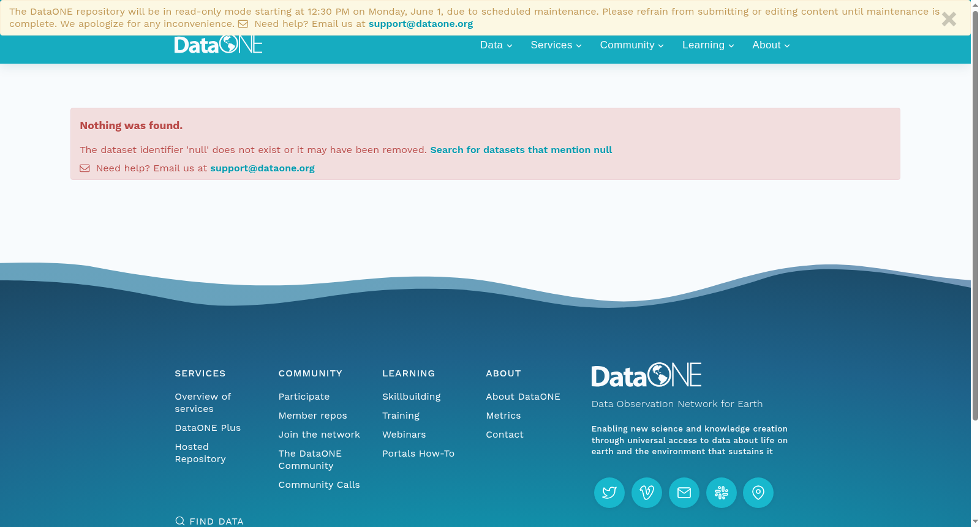Image resolution: width=980 pixels, height=527 pixels.
Task: Open Portals How-To footer link
Action: (x=418, y=454)
